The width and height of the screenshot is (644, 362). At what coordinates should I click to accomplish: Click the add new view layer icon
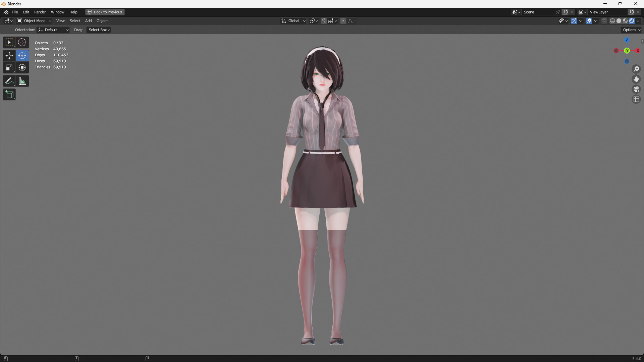click(x=631, y=12)
